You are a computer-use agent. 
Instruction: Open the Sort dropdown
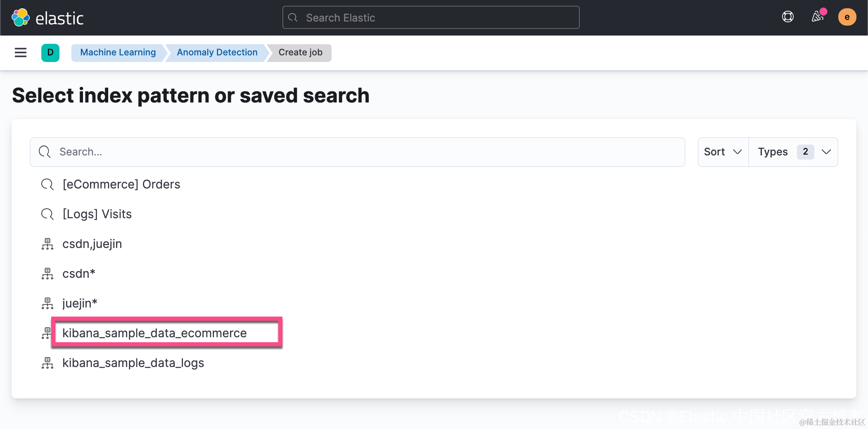(x=723, y=152)
